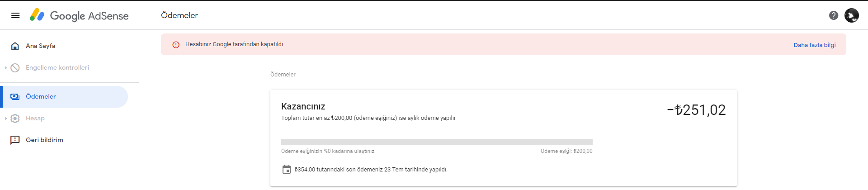Image resolution: width=868 pixels, height=190 pixels.
Task: Click the Geri bildirim feedback icon
Action: pyautogui.click(x=15, y=140)
